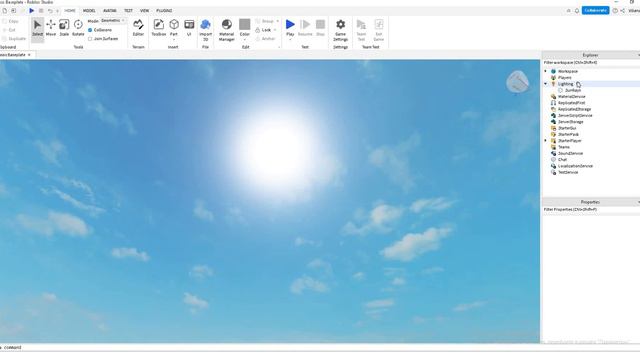Open the Material Manager
This screenshot has width=640, height=360.
coord(227,30)
